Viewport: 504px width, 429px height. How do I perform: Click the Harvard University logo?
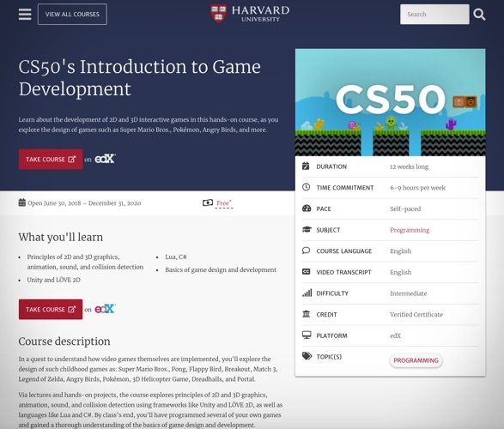(250, 14)
